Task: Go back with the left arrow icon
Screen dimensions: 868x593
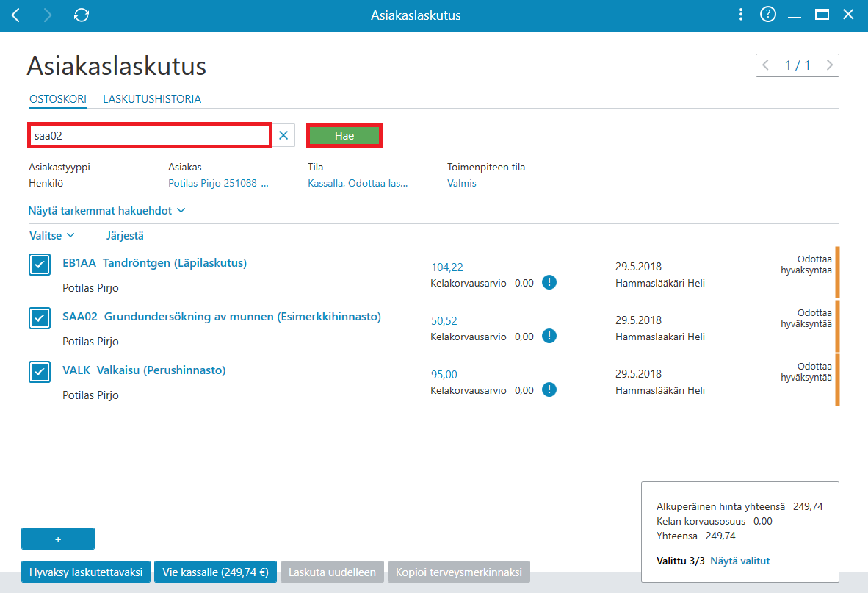Action: point(15,15)
